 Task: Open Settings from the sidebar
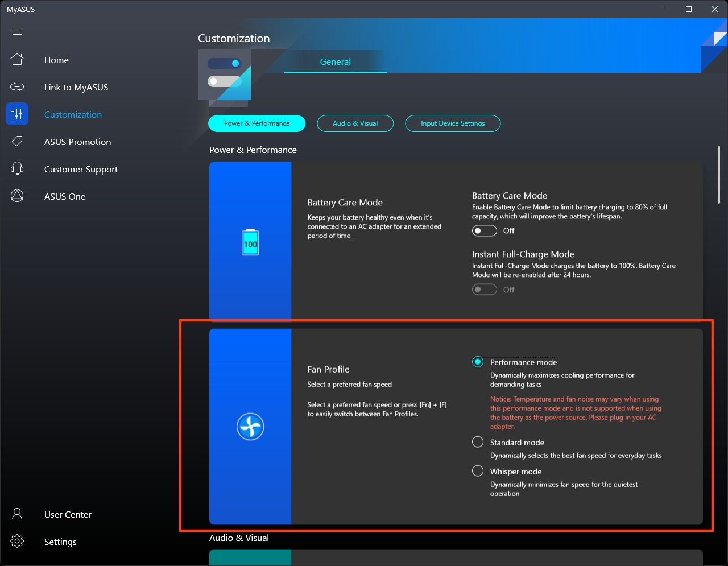click(x=60, y=542)
